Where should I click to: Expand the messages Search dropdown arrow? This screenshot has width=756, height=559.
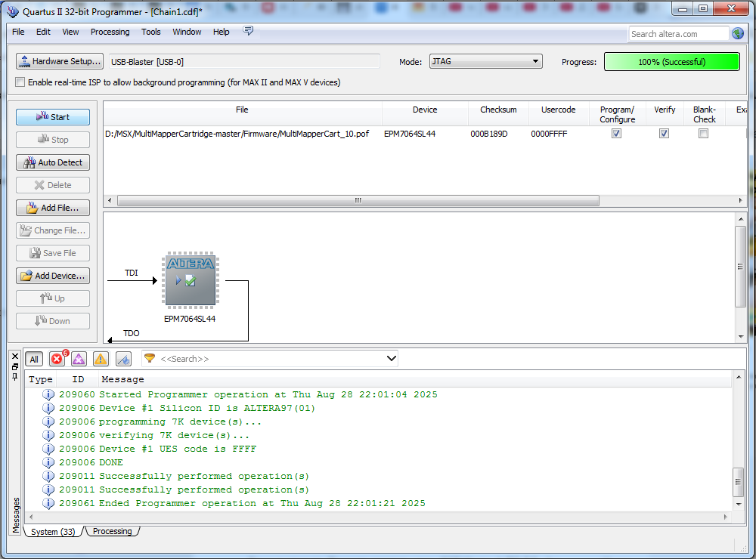[x=392, y=359]
